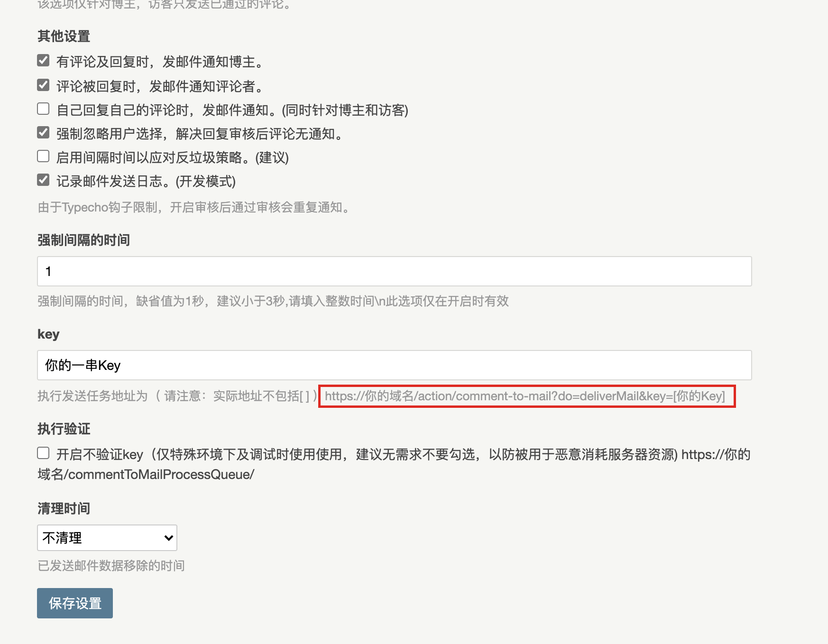Click the 其他设置 section heading

click(64, 36)
